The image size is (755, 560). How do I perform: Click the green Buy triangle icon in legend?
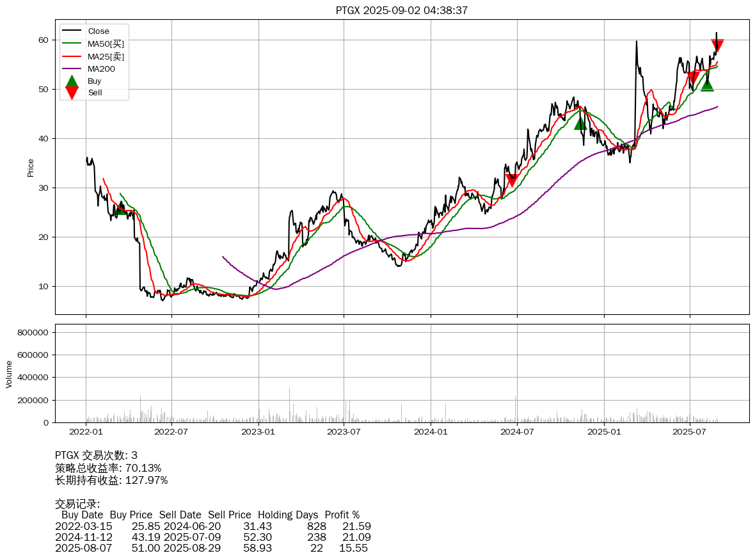[x=72, y=81]
